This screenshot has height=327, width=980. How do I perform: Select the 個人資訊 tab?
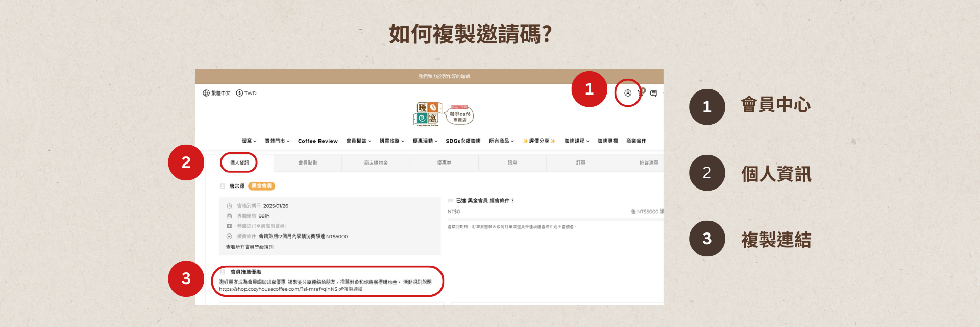pos(239,163)
